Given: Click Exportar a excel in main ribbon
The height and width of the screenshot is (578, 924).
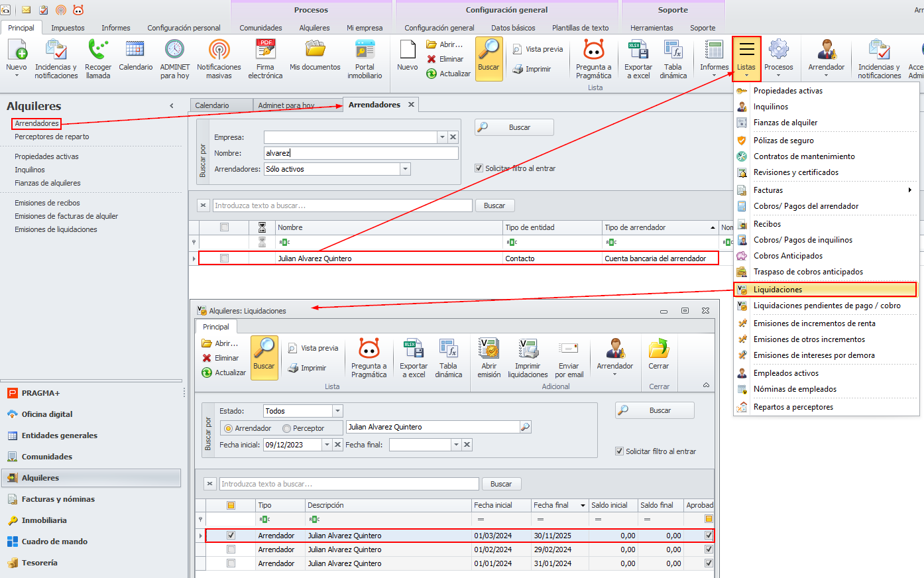Looking at the screenshot, I should [638, 50].
